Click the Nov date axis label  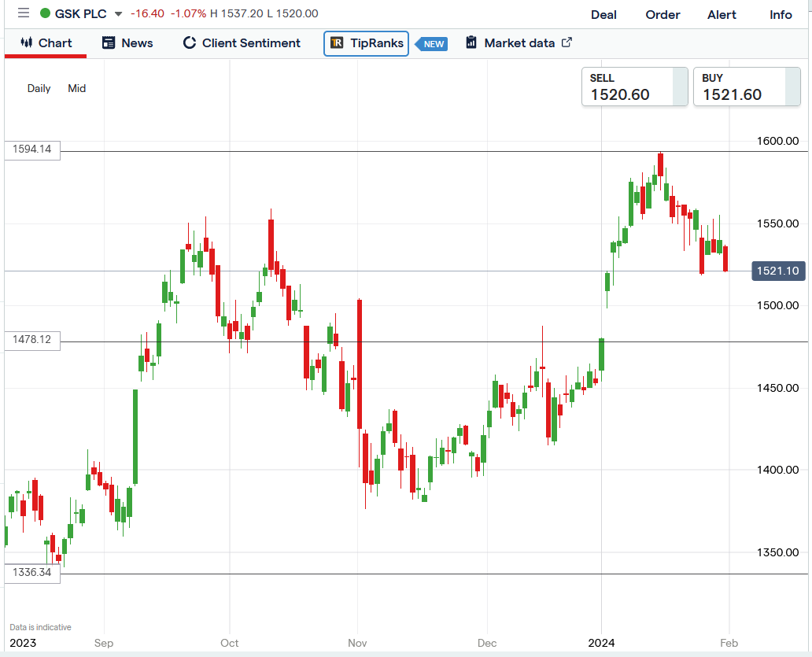coord(357,643)
